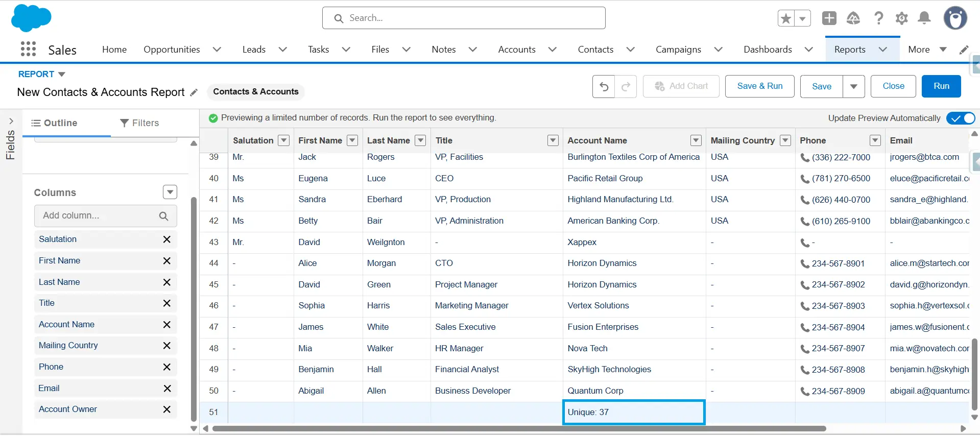Click the horizontal scrollbar of the preview table
The image size is (980, 436).
(x=519, y=429)
